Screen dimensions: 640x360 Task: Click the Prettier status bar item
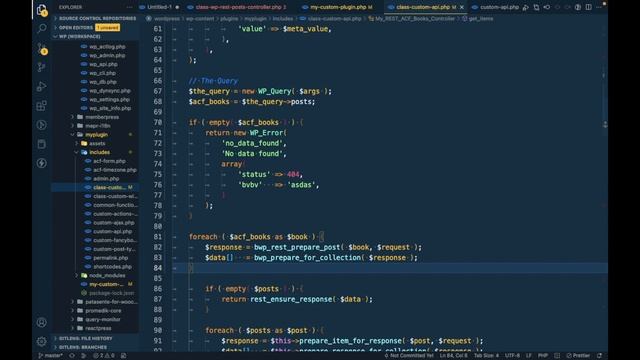(578, 356)
